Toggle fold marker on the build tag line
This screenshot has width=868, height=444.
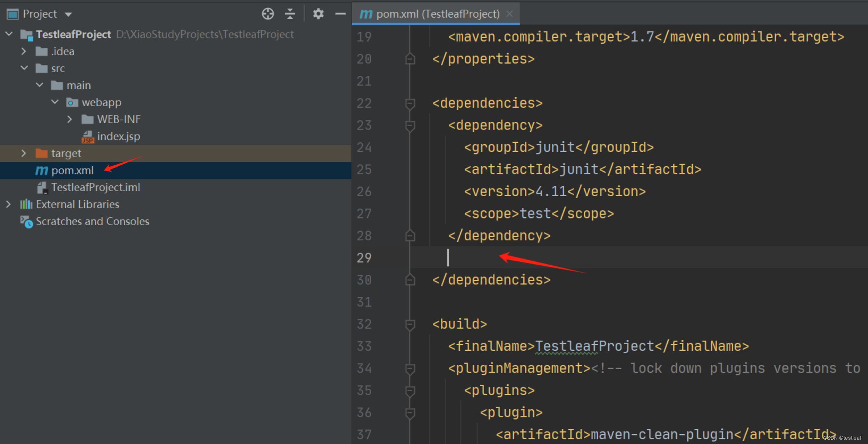point(410,324)
